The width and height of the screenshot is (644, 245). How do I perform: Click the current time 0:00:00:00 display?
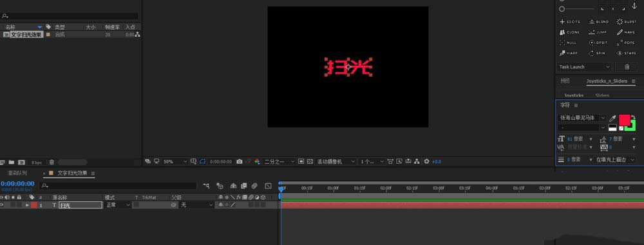click(17, 184)
